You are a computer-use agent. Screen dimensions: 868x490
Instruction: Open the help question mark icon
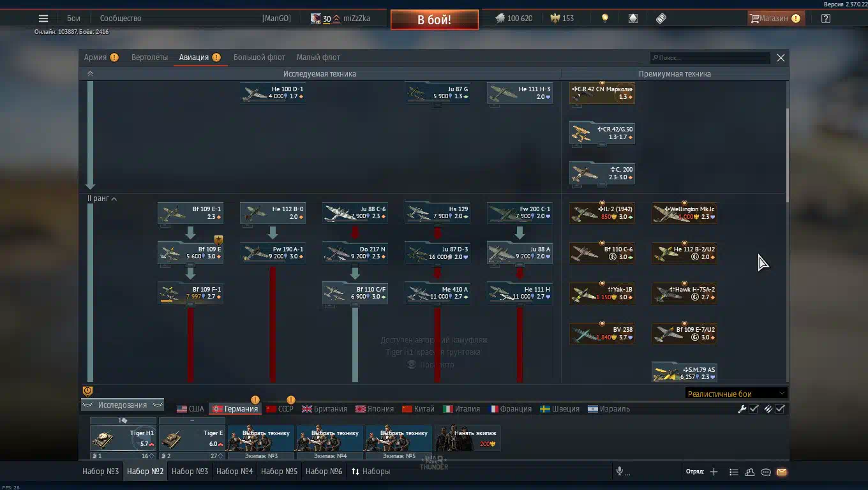(x=826, y=19)
